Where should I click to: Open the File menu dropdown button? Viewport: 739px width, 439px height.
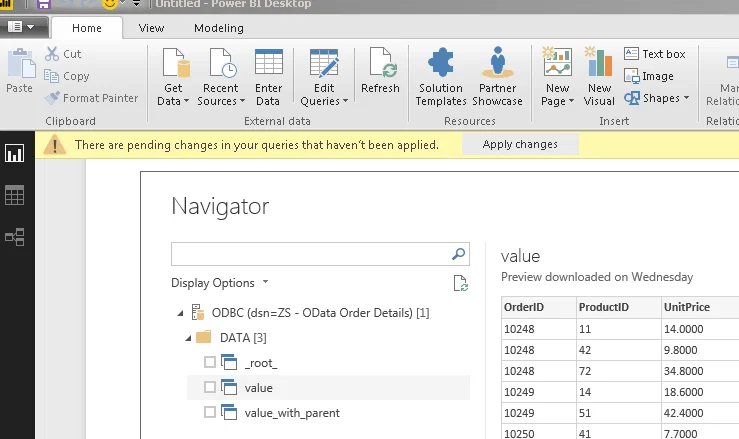pos(24,27)
